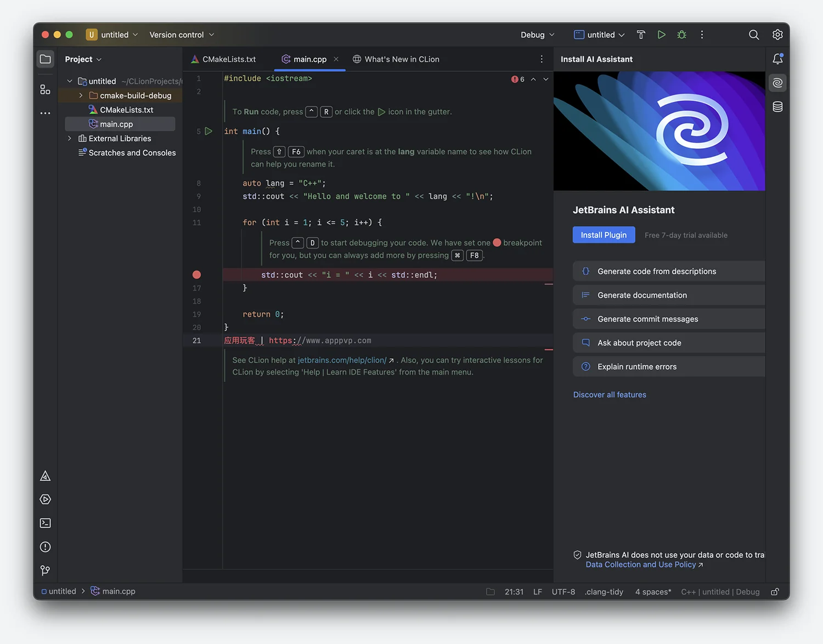Click Generate commit messages item
823x644 pixels.
(669, 319)
